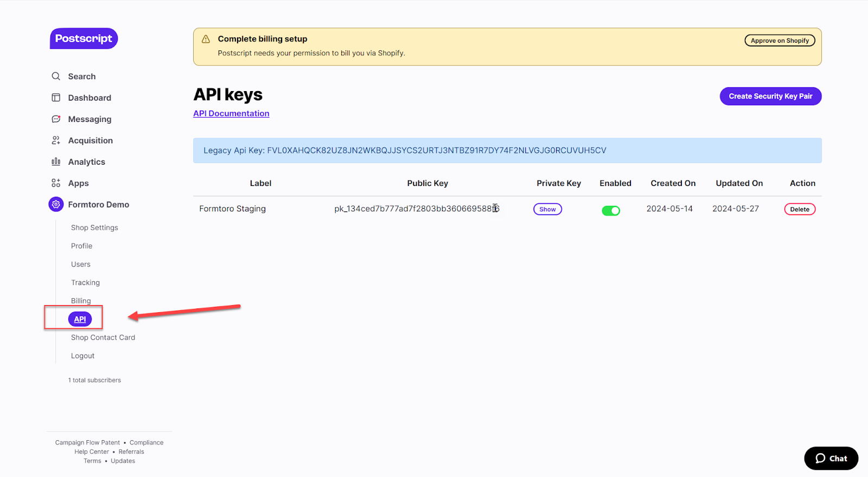The image size is (868, 477).
Task: Click the API keys page title
Action: 228,95
